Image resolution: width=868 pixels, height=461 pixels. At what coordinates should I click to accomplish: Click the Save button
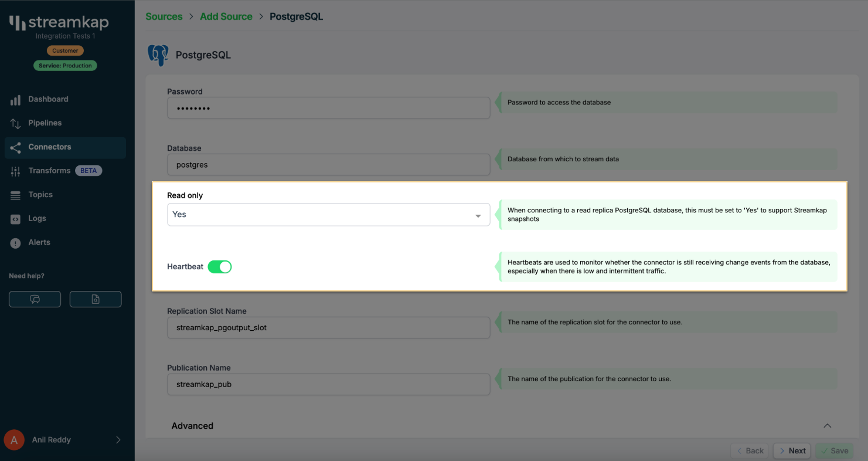(x=834, y=451)
